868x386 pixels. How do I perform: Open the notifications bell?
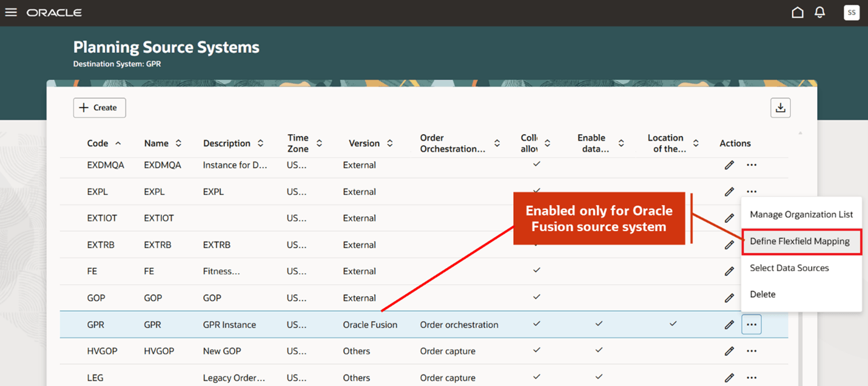(x=819, y=13)
